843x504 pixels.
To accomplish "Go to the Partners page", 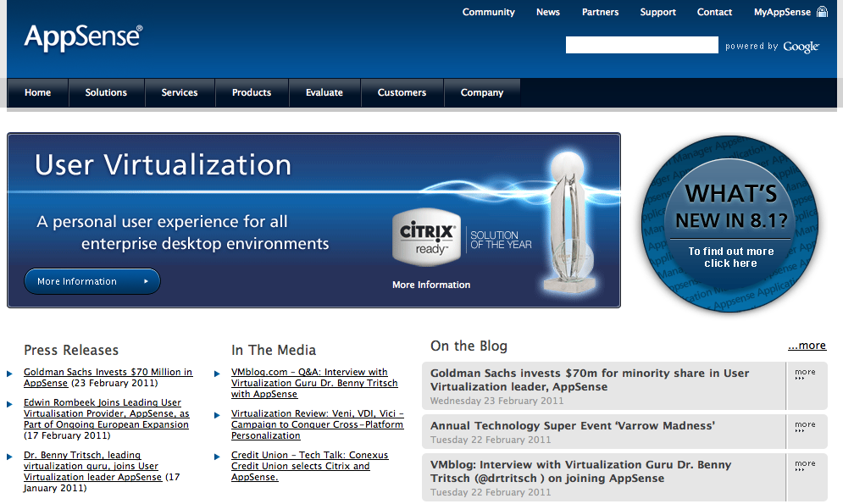I will tap(600, 12).
